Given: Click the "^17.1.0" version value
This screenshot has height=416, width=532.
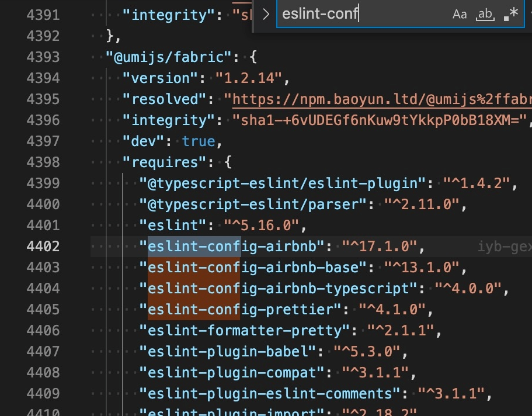Looking at the screenshot, I should [x=380, y=246].
